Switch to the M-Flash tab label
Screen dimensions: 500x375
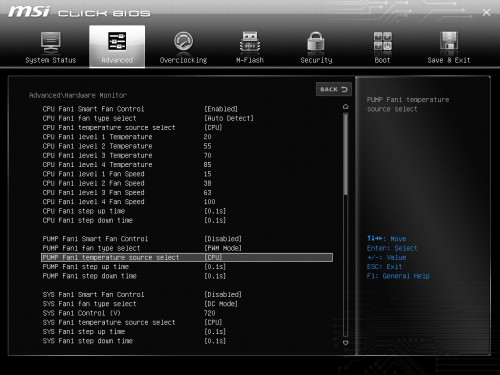point(250,60)
